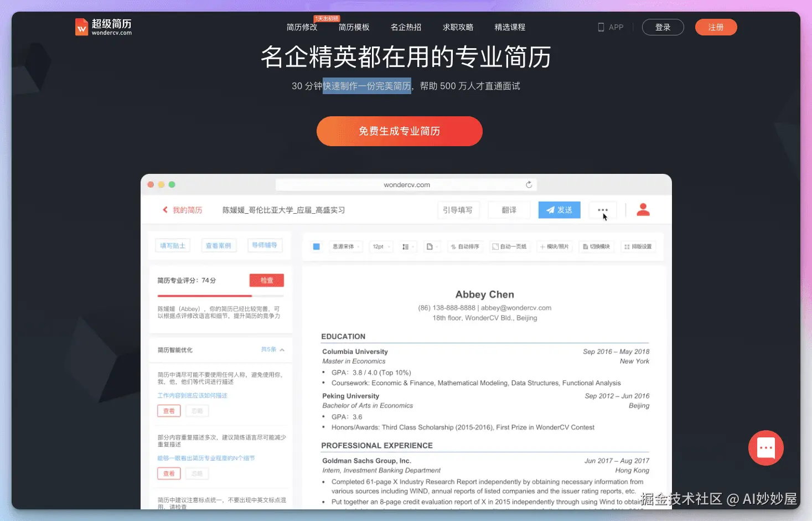This screenshot has height=521, width=812.
Task: Click the resume score progress bar
Action: tap(220, 296)
